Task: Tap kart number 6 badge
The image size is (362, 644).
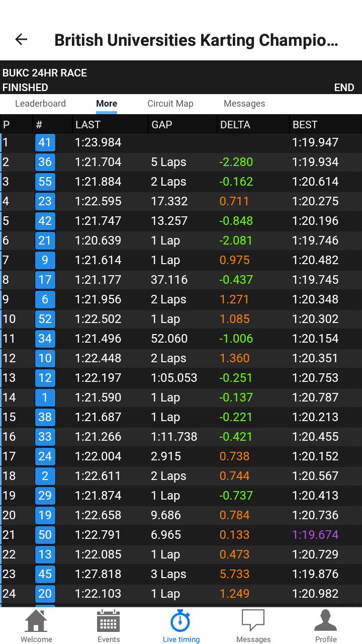Action: pos(45,299)
